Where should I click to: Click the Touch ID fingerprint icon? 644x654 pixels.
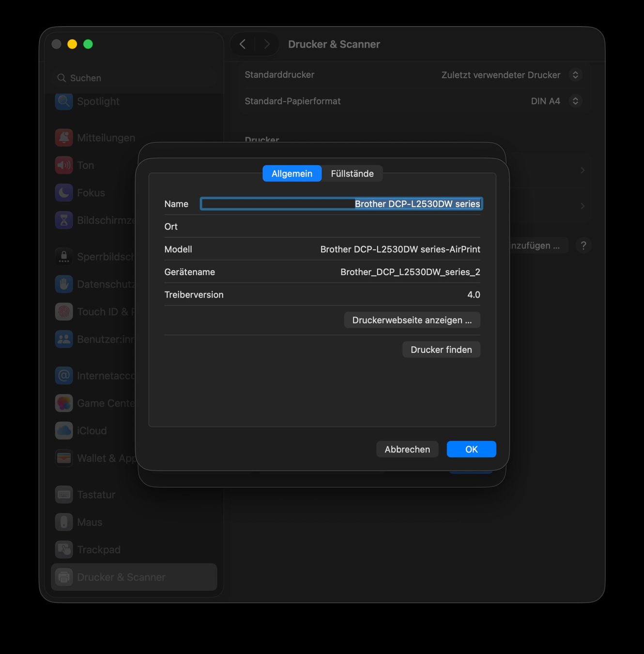[x=64, y=312]
